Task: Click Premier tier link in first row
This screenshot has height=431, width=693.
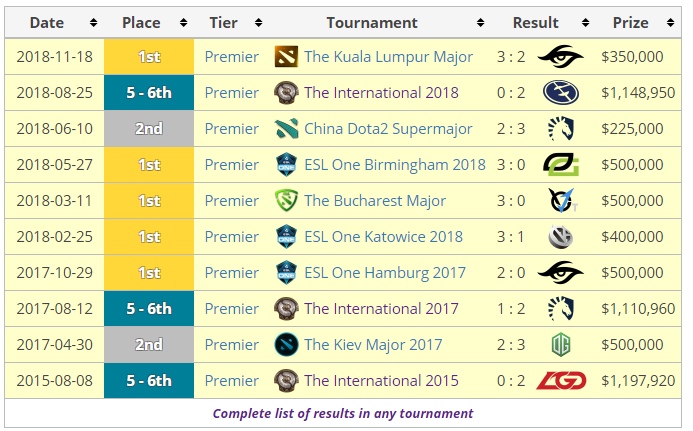Action: tap(232, 57)
